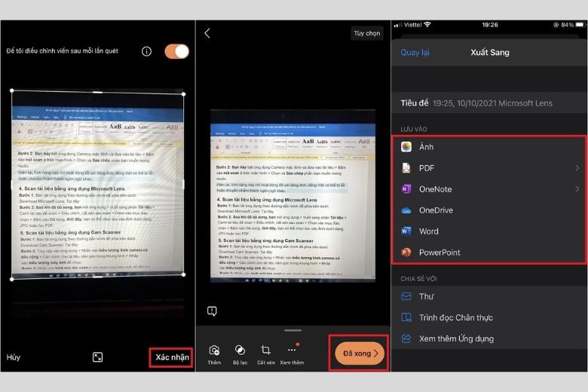Click the Photos app icon

pos(406,147)
